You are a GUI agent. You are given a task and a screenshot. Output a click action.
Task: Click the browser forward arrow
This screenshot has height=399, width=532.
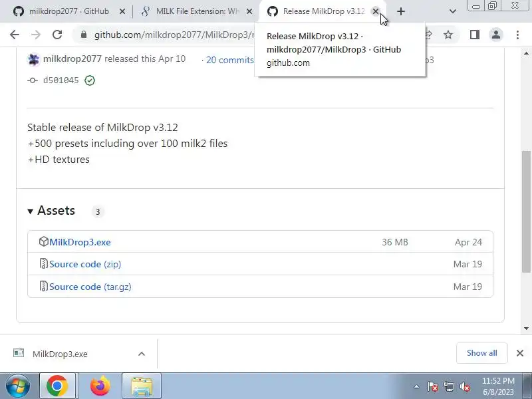tap(36, 35)
